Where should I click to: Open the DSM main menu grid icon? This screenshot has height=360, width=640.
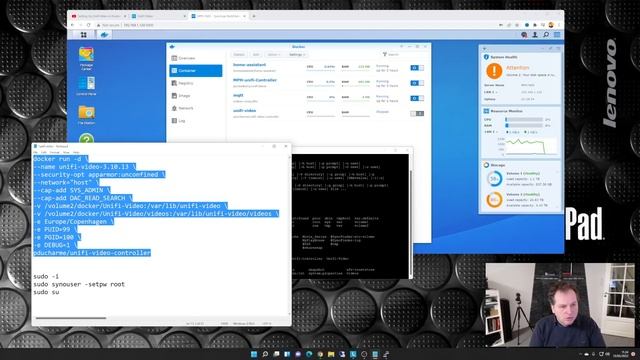[x=83, y=35]
